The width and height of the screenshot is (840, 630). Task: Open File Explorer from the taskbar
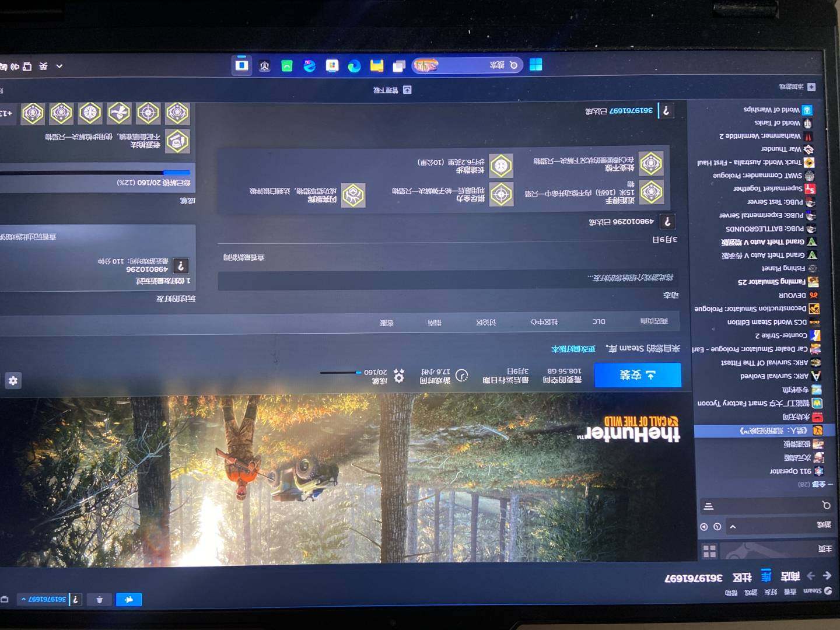pos(377,65)
